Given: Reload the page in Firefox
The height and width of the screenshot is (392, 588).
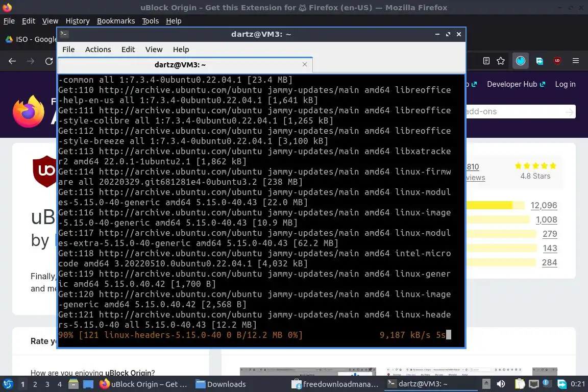Looking at the screenshot, I should (x=49, y=61).
